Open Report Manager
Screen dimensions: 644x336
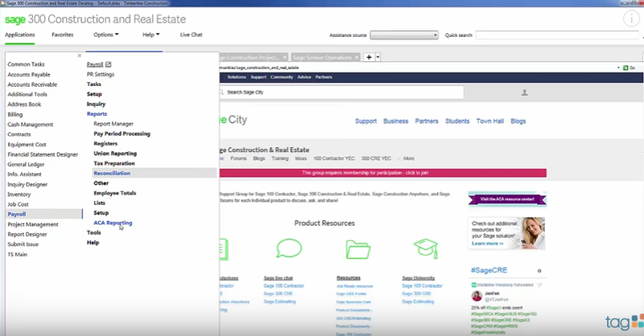pyautogui.click(x=114, y=124)
